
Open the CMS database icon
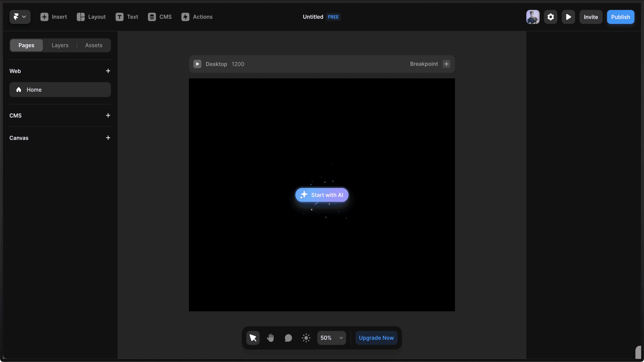point(152,17)
